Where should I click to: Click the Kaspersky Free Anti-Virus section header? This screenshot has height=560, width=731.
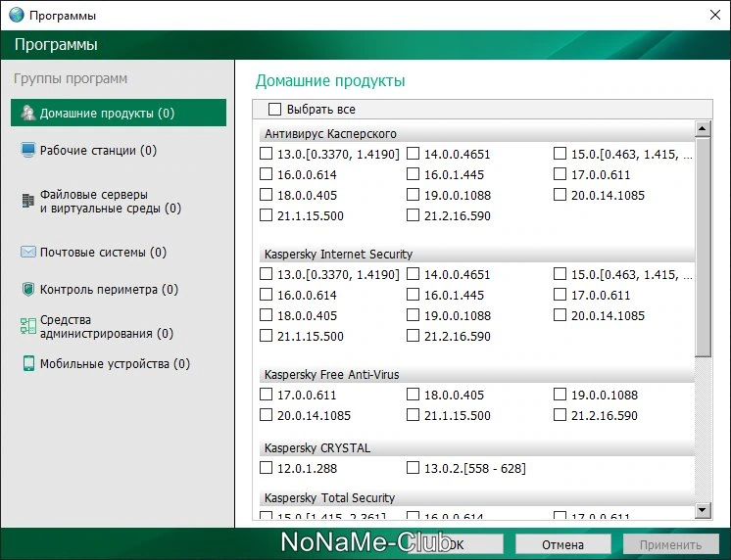[477, 375]
